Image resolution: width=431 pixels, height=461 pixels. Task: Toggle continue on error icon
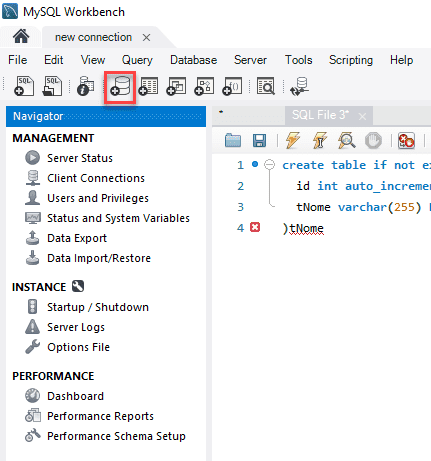coord(406,140)
